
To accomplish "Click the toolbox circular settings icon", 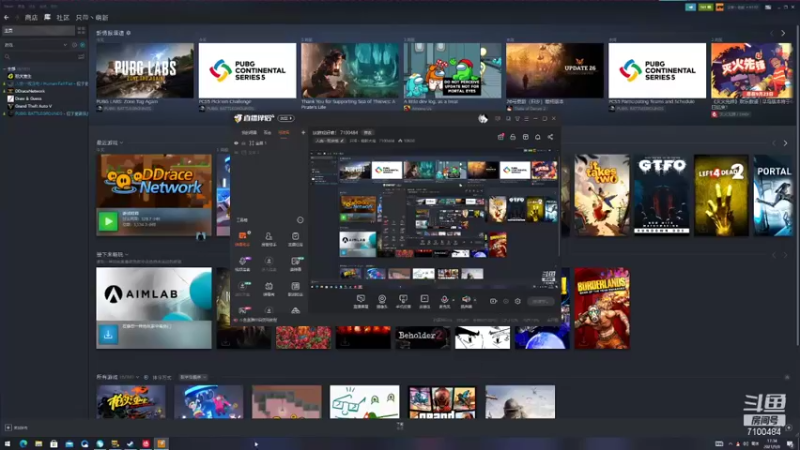I will 300,220.
